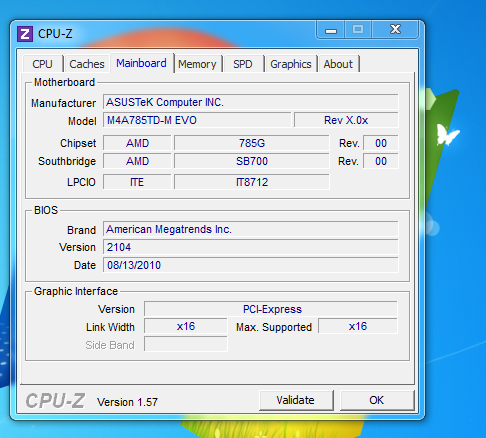Click the southbridge vendor AMD field

click(x=137, y=161)
